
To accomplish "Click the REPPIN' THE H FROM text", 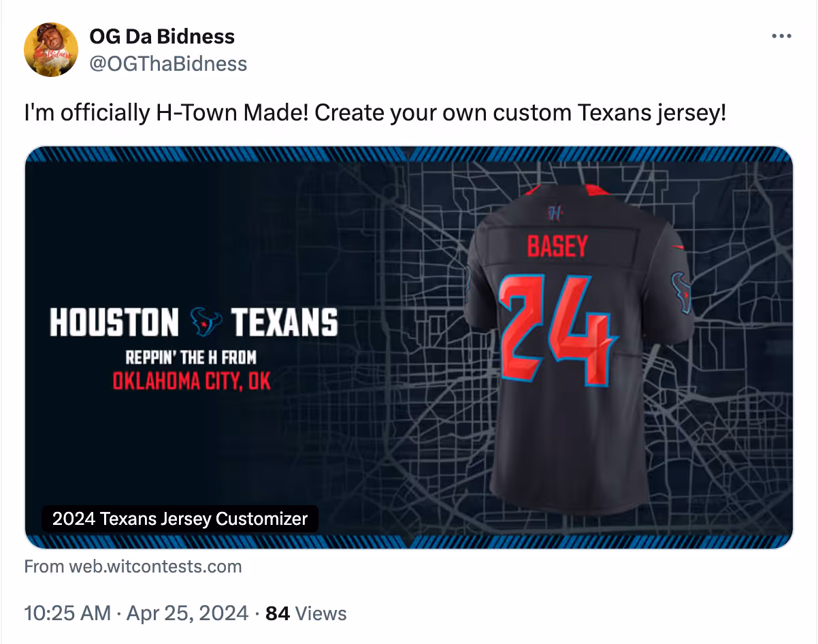I will 191,357.
